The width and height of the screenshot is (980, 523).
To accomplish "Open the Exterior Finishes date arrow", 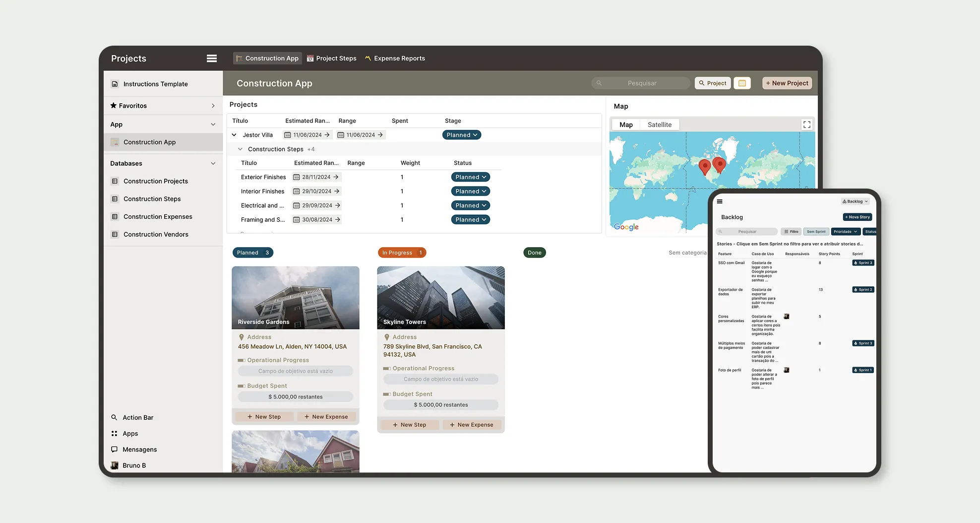I will click(x=336, y=177).
